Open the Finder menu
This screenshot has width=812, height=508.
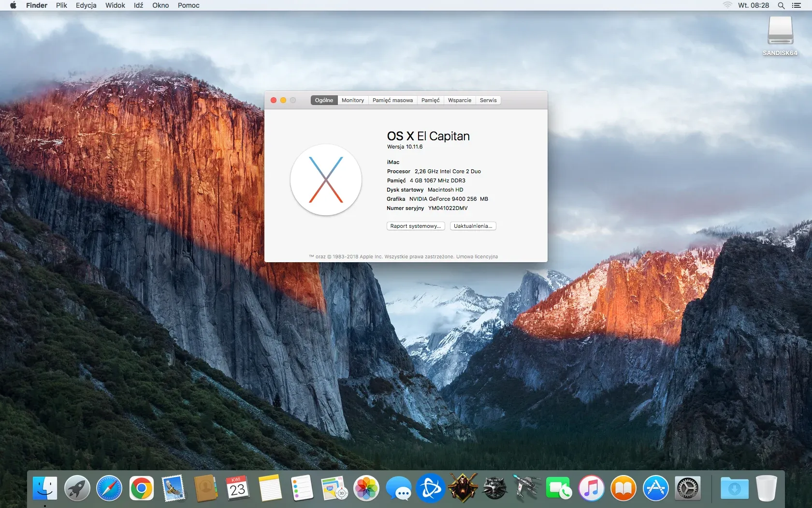37,5
